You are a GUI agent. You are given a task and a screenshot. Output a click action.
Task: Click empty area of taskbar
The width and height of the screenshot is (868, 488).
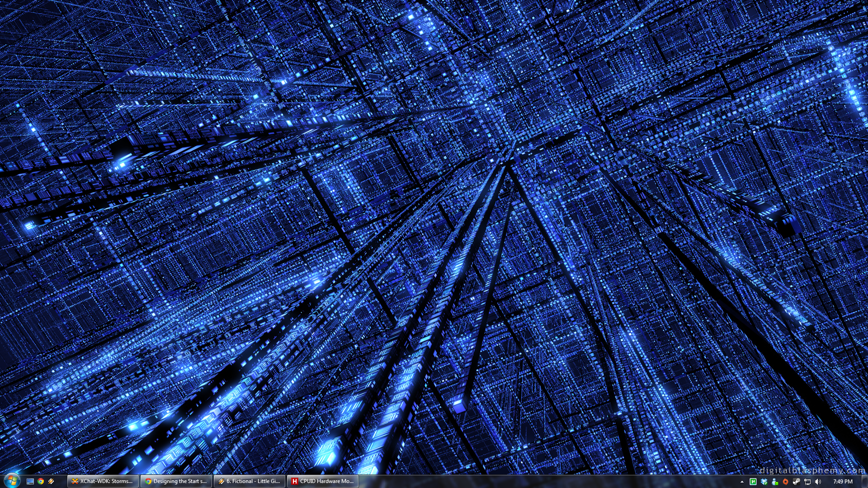coord(542,481)
